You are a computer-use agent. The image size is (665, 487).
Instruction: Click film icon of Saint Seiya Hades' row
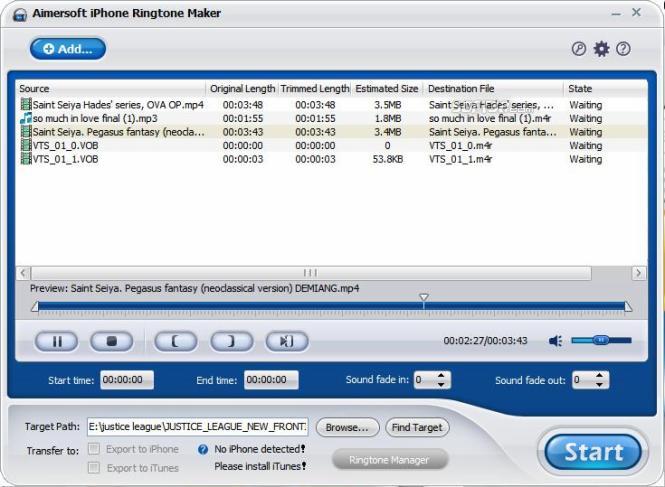click(26, 104)
